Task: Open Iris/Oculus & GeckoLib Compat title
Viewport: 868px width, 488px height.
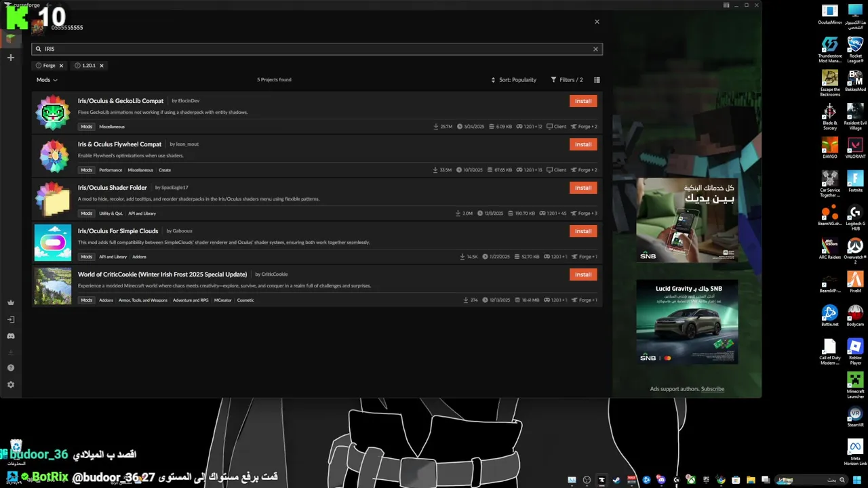Action: 121,101
